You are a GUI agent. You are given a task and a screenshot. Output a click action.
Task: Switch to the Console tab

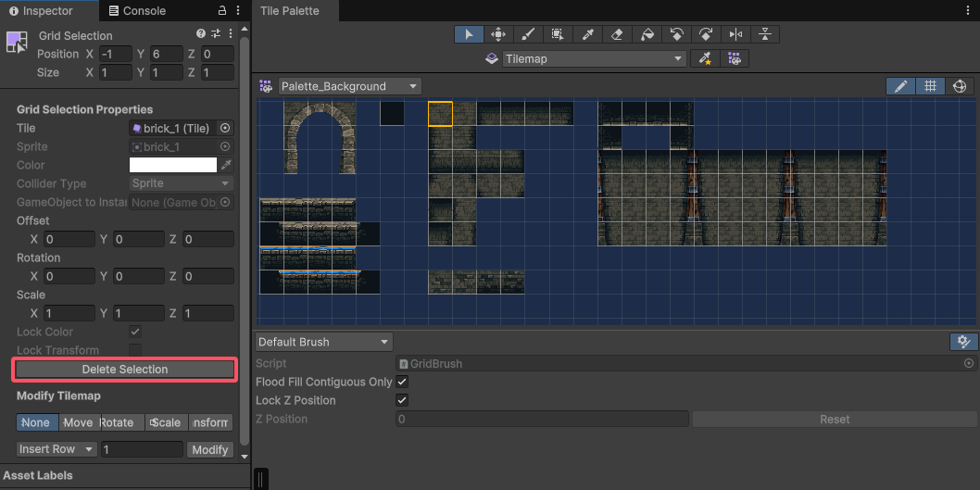click(137, 10)
